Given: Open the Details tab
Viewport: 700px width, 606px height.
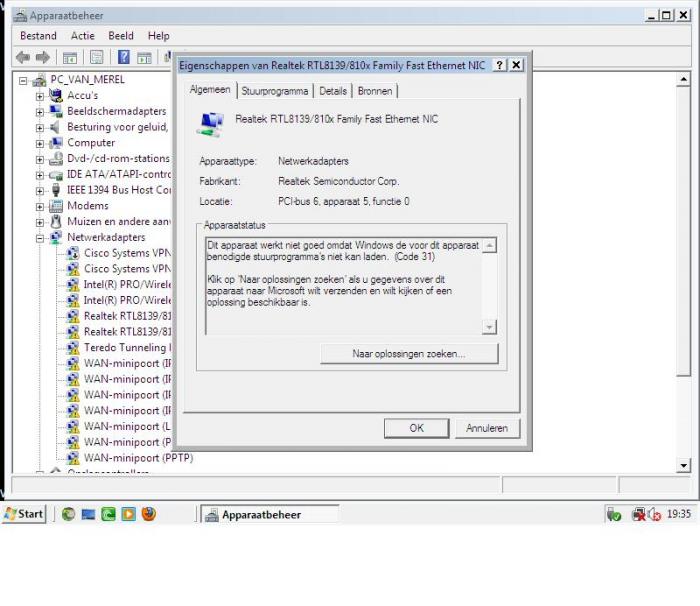Looking at the screenshot, I should [333, 91].
